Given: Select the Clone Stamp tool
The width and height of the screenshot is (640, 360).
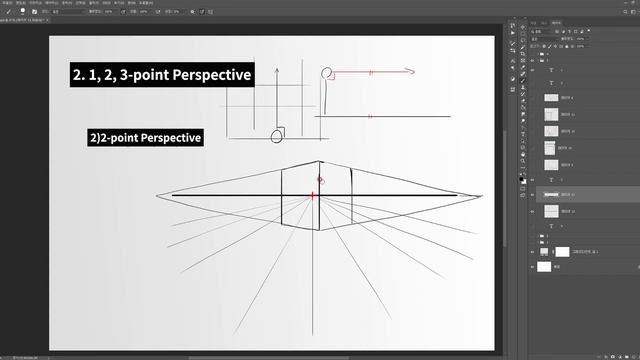Looking at the screenshot, I should click(523, 87).
